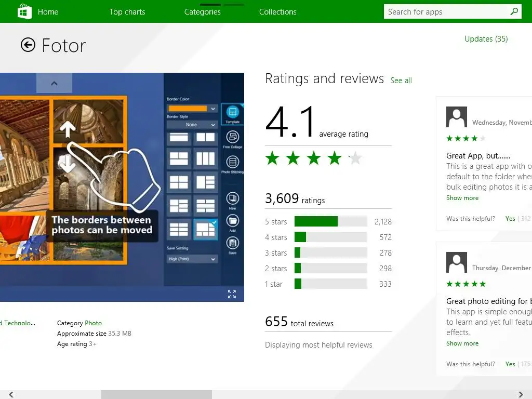Click See all reviews link

pos(401,81)
